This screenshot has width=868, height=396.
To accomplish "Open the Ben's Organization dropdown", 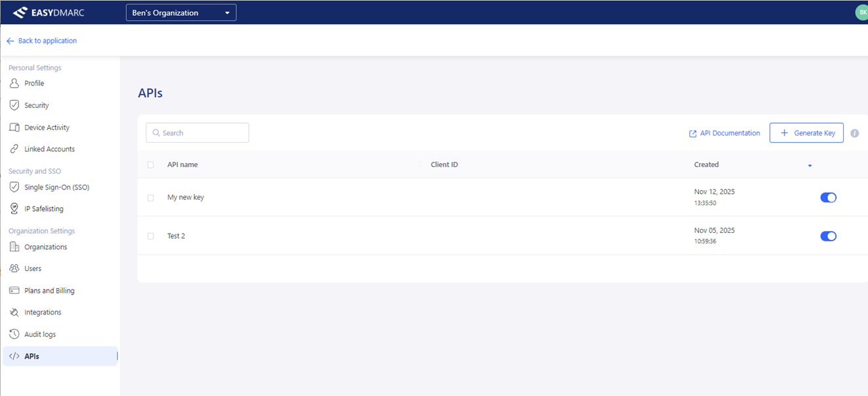I will tap(181, 12).
